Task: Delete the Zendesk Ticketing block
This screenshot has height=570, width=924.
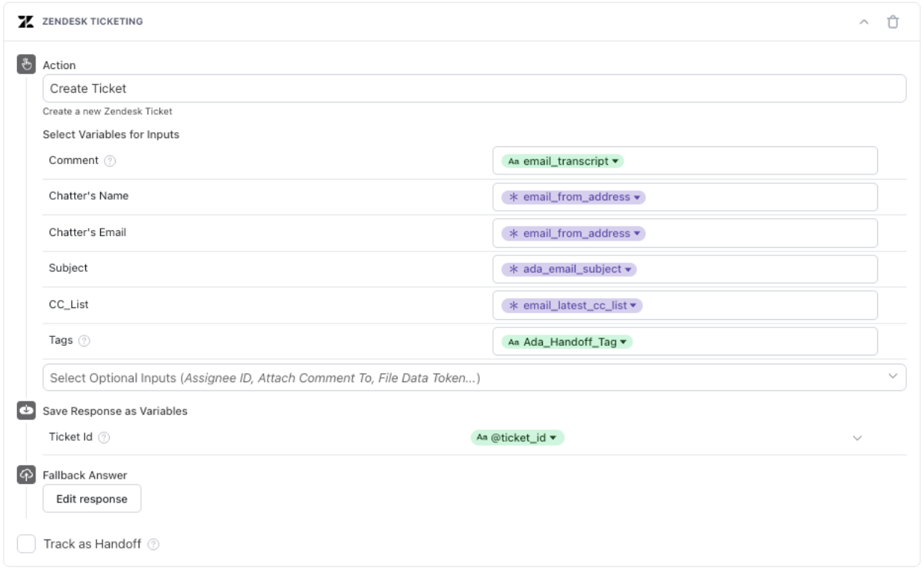Action: click(893, 22)
